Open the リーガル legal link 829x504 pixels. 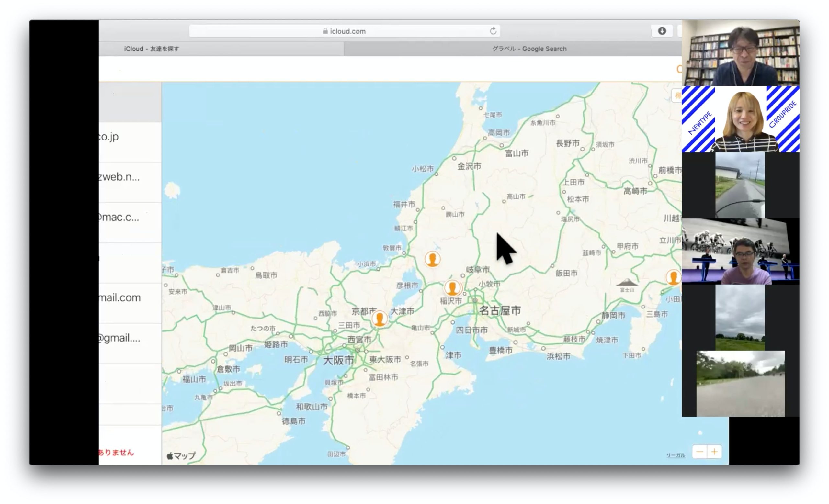pyautogui.click(x=675, y=455)
